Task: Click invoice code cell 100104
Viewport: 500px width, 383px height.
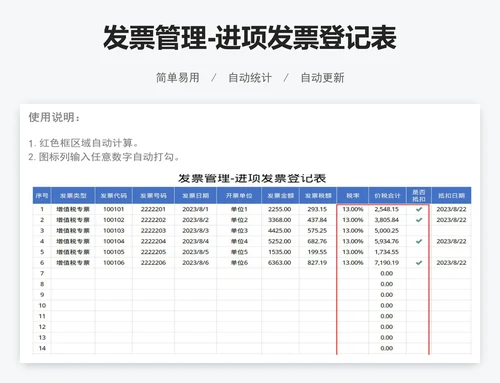Action: coord(114,241)
